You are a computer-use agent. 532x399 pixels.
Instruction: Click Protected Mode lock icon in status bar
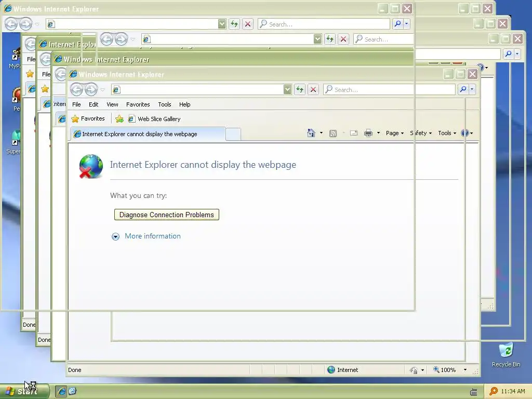click(413, 370)
